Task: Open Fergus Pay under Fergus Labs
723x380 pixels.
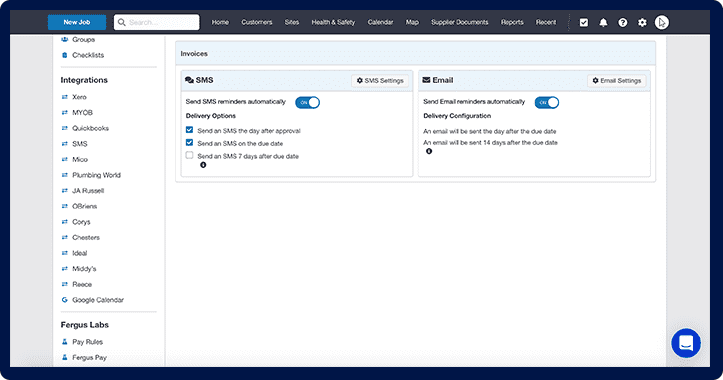Action: (x=89, y=357)
